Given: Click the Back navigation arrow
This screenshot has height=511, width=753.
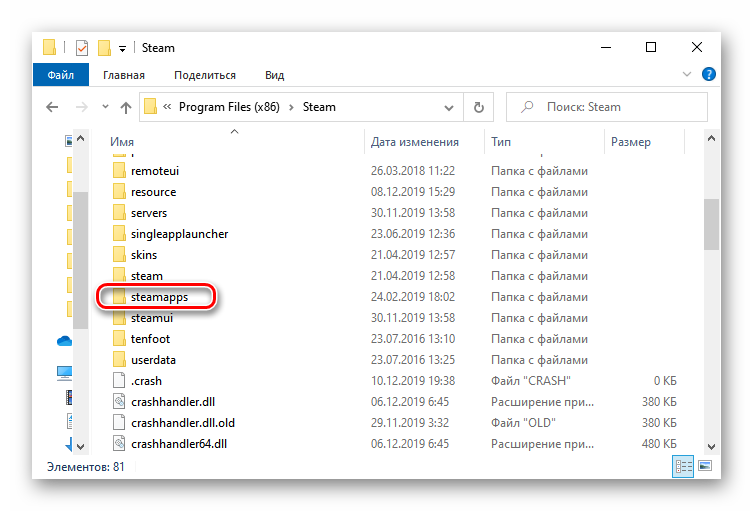Looking at the screenshot, I should [x=52, y=107].
